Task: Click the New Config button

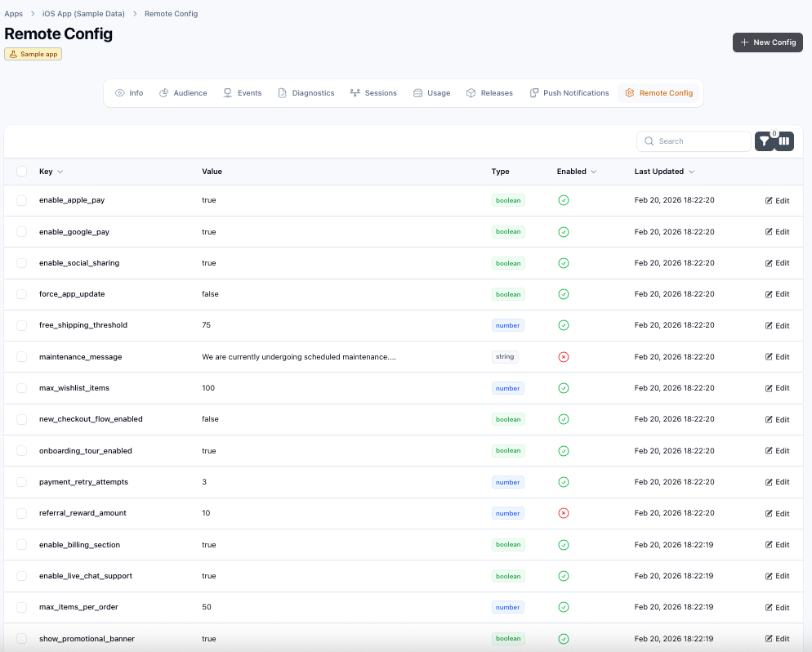Action: (x=767, y=42)
